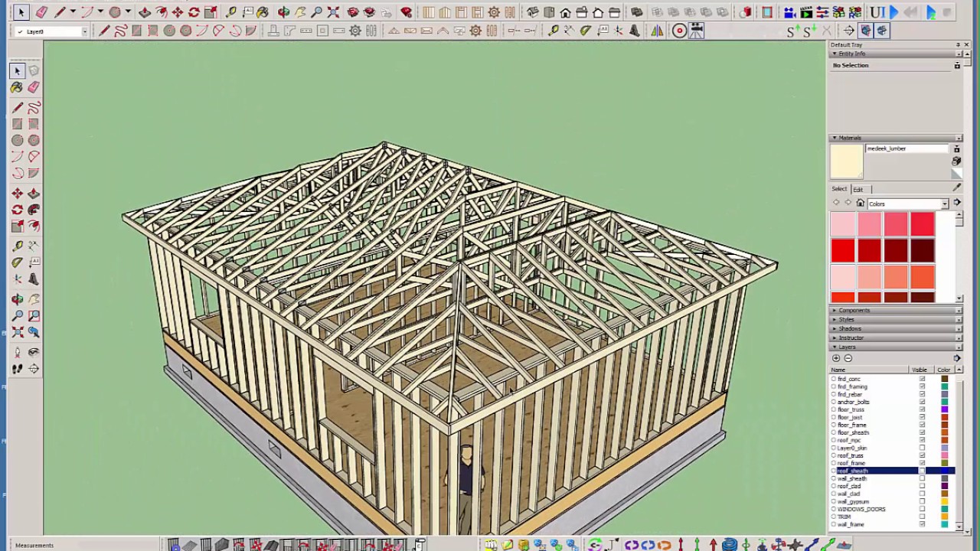The width and height of the screenshot is (980, 551).
Task: Select the arrow Select tool in left toolbar
Action: 17,71
